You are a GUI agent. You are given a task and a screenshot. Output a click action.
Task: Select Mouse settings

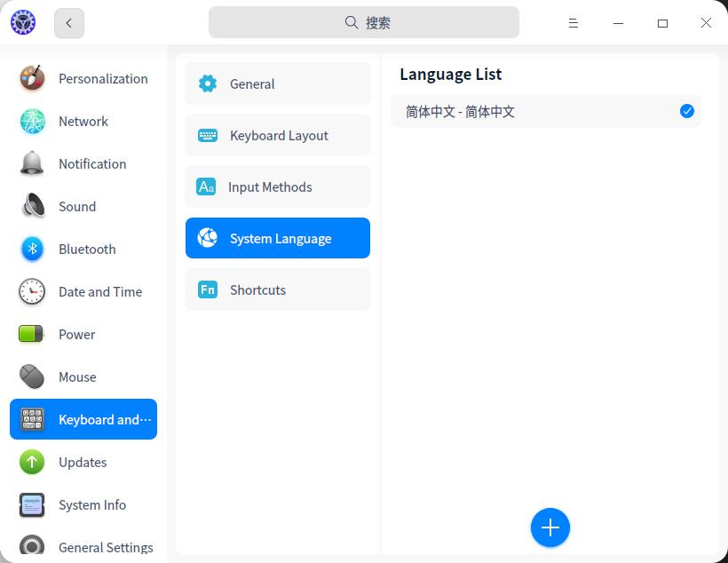click(x=79, y=377)
